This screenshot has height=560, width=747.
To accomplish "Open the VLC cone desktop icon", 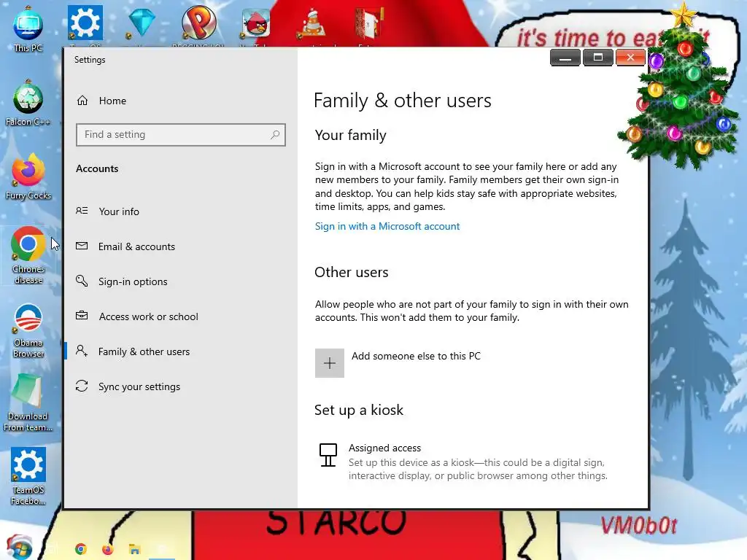I will [x=313, y=24].
